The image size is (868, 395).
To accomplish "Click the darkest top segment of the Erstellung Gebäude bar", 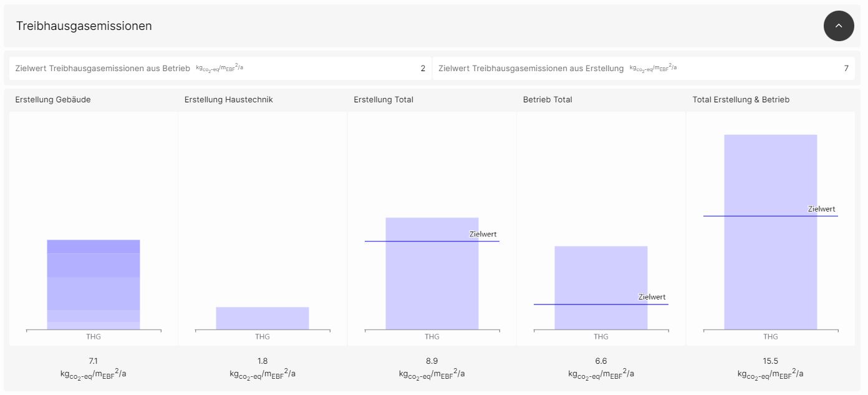I will (x=94, y=246).
